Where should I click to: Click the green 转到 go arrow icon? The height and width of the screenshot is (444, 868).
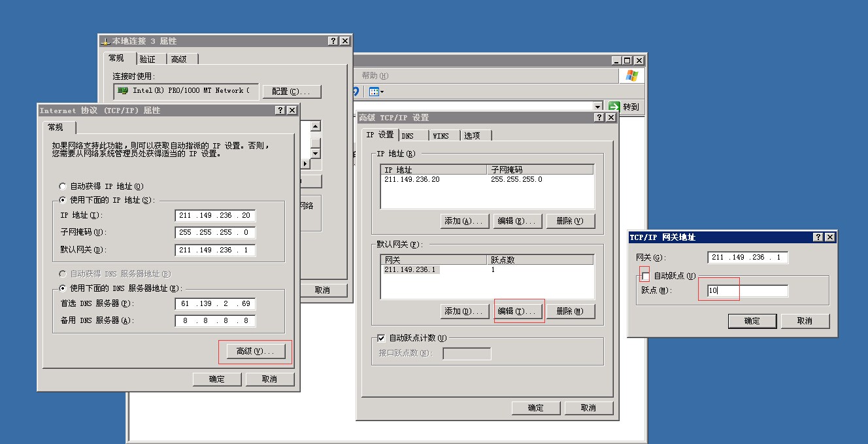point(614,107)
